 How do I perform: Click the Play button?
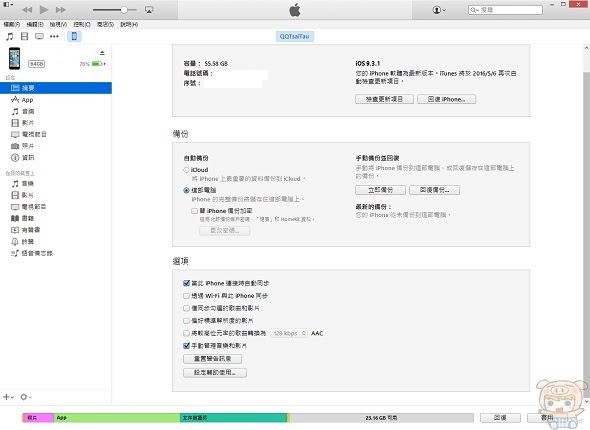(44, 10)
